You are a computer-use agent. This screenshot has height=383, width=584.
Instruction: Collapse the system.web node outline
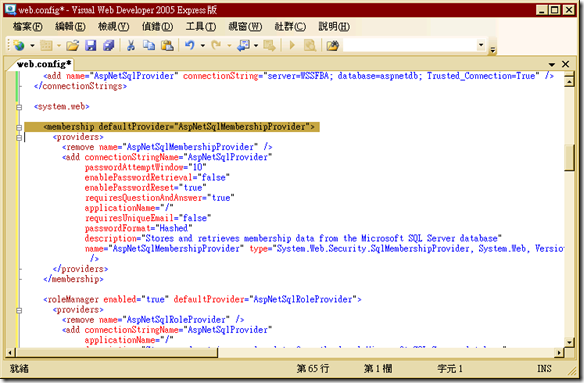19,107
